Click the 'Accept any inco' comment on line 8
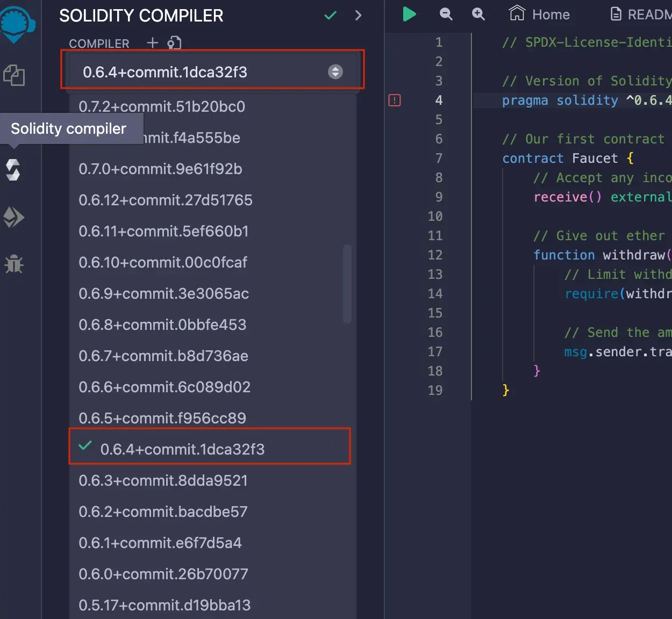This screenshot has height=619, width=672. tap(603, 177)
